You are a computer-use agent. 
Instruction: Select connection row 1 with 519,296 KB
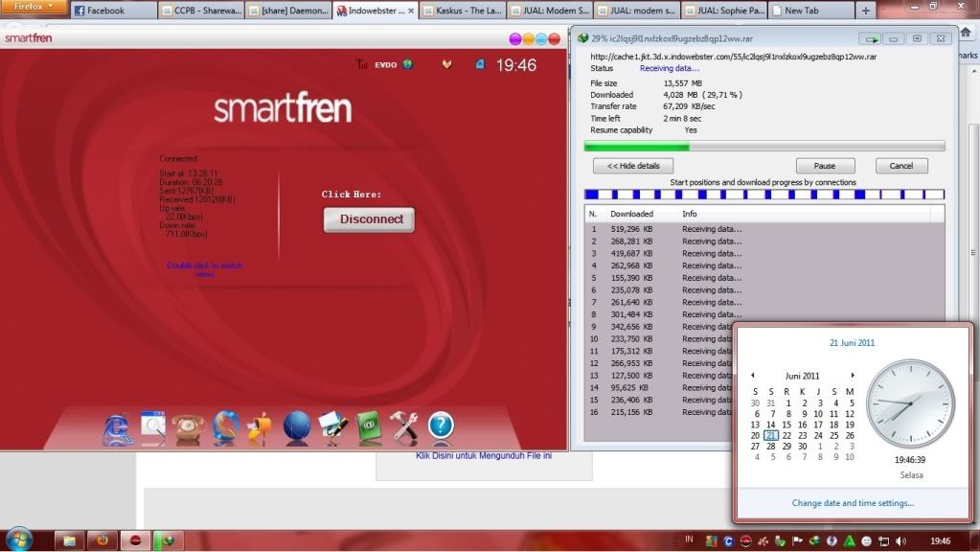coord(764,229)
